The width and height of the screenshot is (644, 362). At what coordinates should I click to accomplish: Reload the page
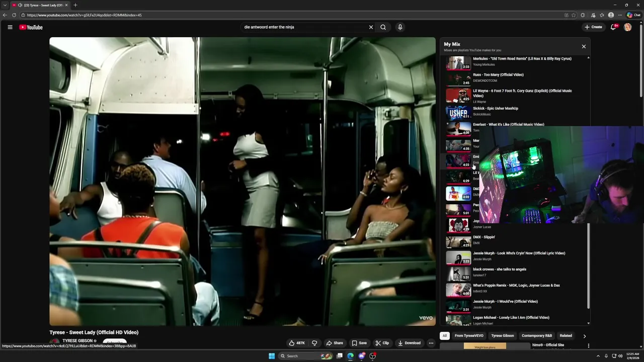coord(14,15)
